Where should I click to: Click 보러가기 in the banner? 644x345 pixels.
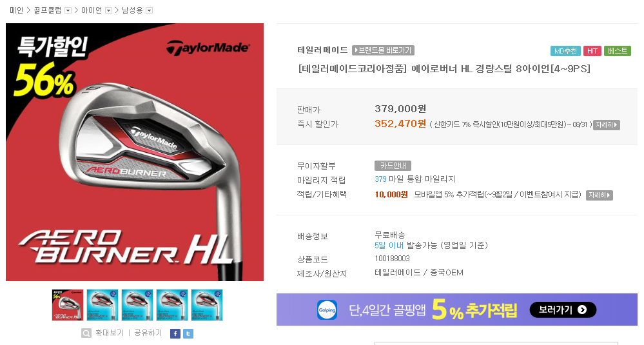point(563,310)
